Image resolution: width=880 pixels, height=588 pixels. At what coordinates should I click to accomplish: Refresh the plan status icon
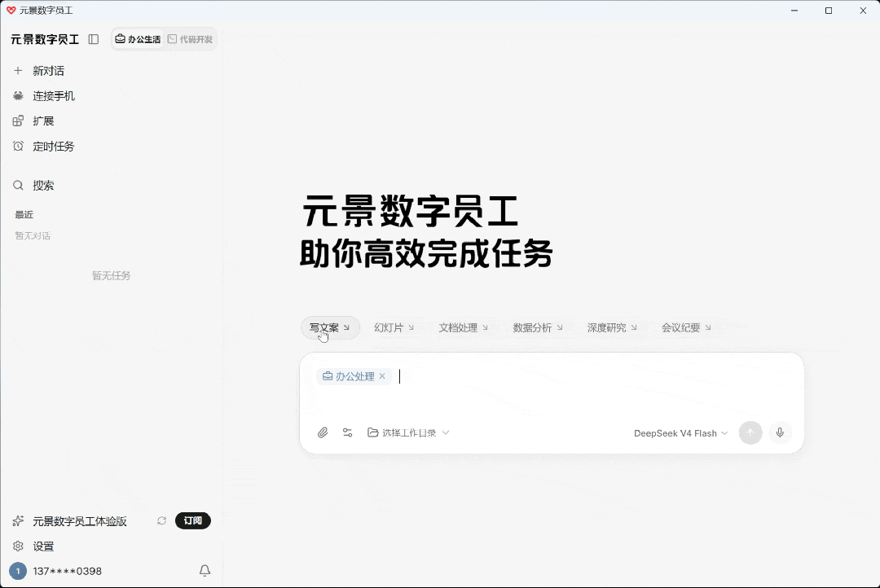[x=161, y=520]
